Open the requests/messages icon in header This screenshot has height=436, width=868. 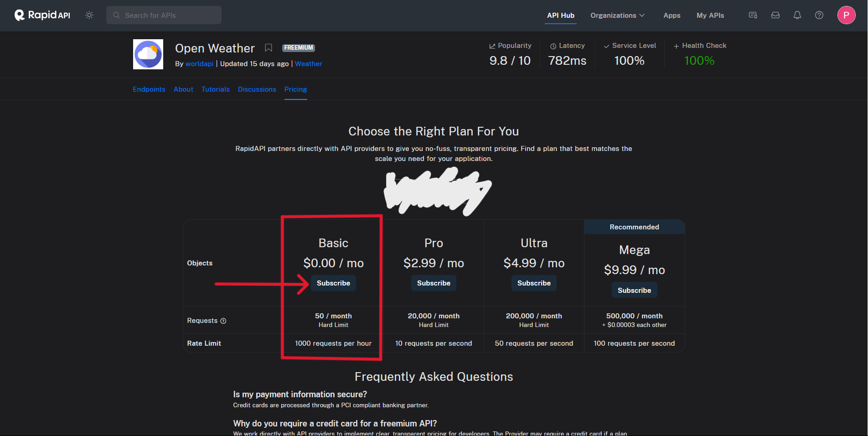pyautogui.click(x=753, y=15)
